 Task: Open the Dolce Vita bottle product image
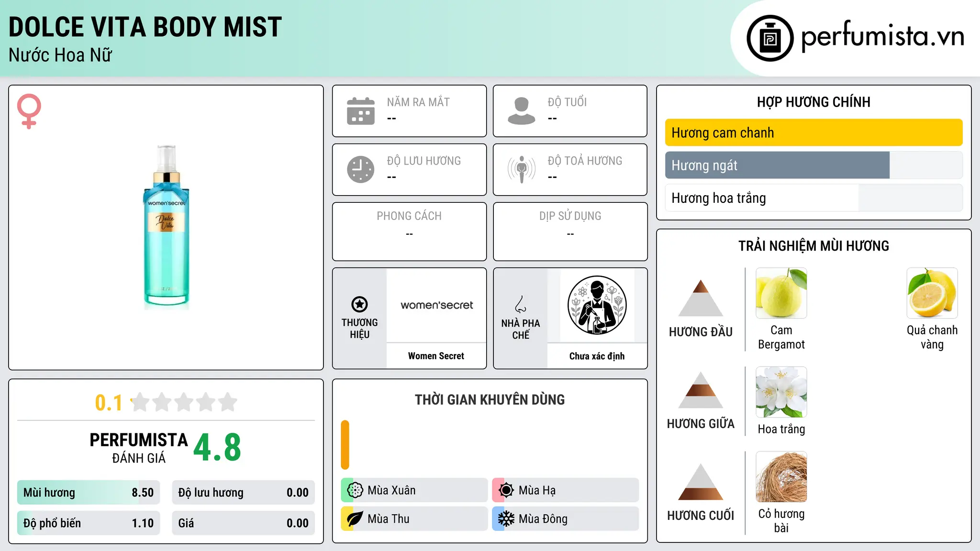click(x=167, y=227)
